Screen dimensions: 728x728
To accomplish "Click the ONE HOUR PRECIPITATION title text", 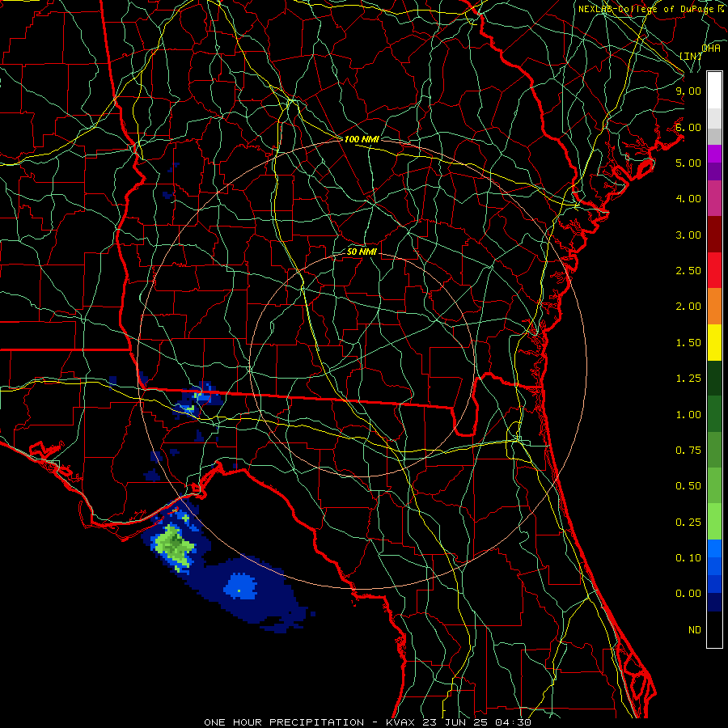I will point(284,722).
